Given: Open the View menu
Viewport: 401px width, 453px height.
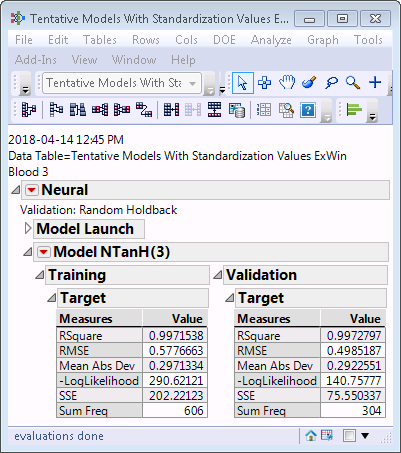Looking at the screenshot, I should [x=84, y=60].
